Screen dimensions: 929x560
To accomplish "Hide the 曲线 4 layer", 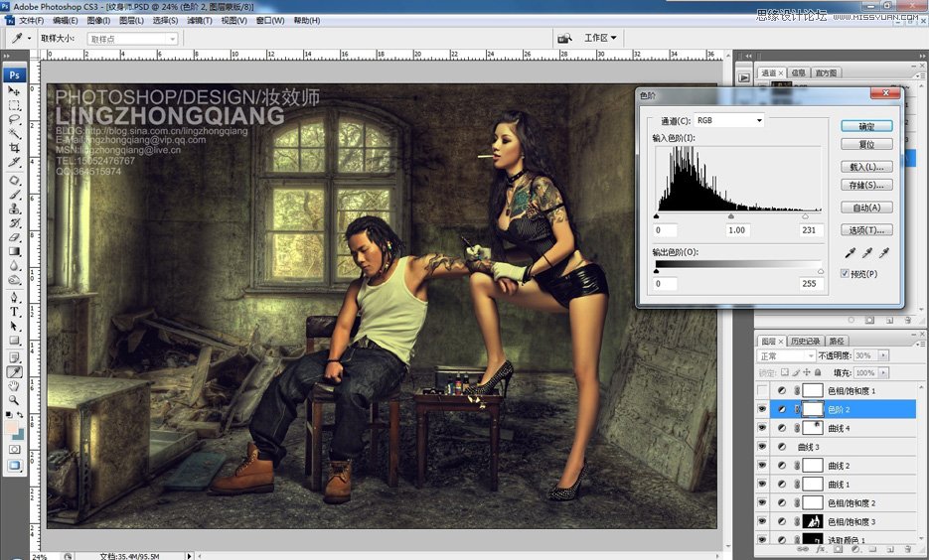I will (762, 428).
